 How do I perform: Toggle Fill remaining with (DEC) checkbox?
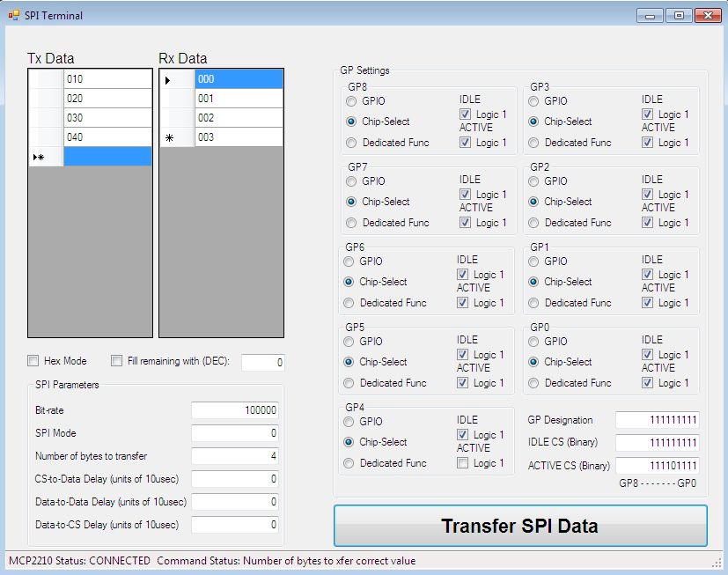click(116, 361)
